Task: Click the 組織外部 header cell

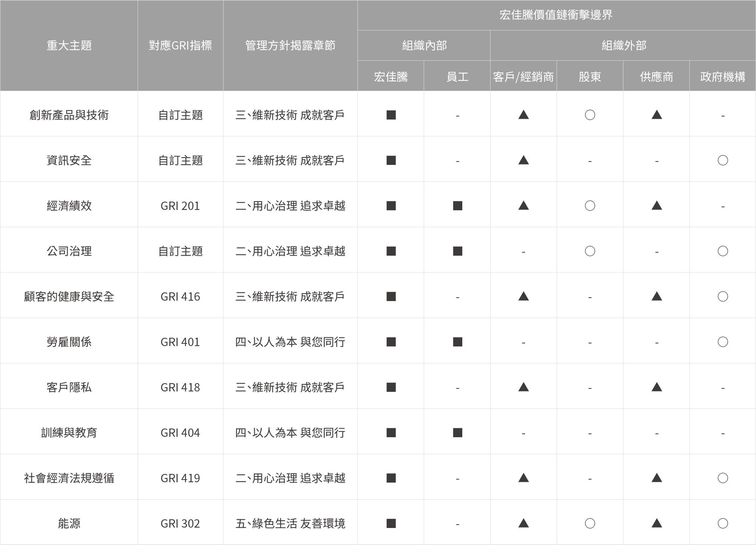Action: click(623, 45)
